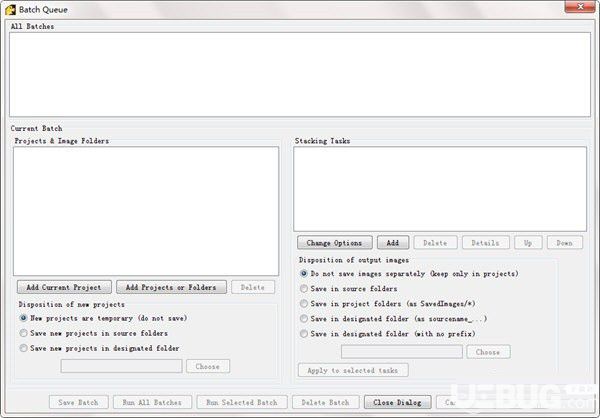This screenshot has height=418, width=600.
Task: Click the designated folder path field for new projects
Action: click(x=121, y=366)
